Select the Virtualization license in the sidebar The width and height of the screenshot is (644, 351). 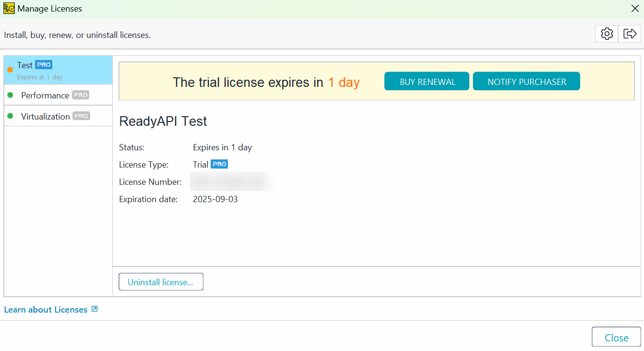click(46, 116)
